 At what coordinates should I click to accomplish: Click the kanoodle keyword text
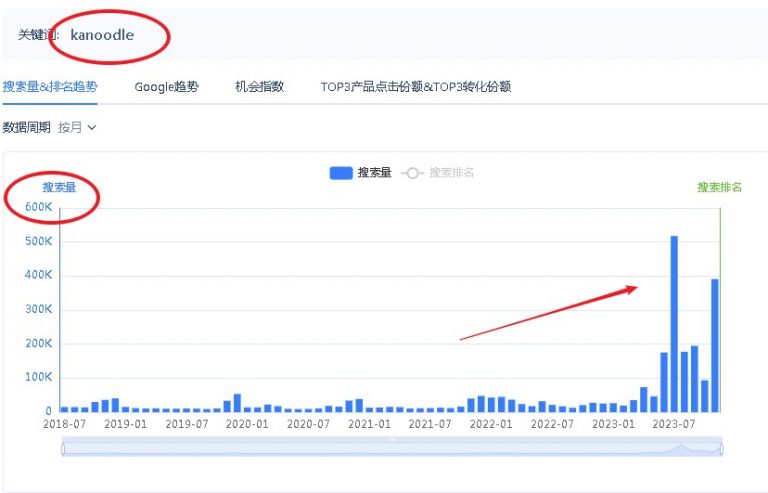coord(102,35)
